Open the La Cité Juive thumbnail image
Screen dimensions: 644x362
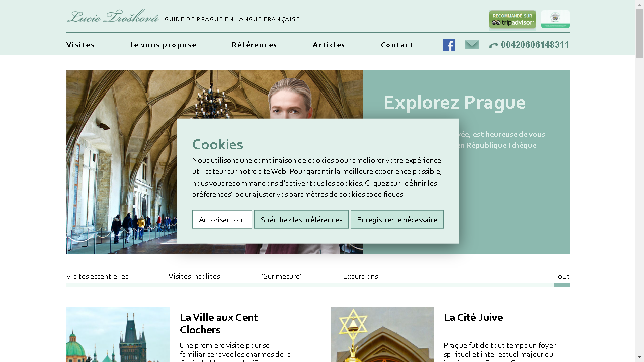coord(382,334)
